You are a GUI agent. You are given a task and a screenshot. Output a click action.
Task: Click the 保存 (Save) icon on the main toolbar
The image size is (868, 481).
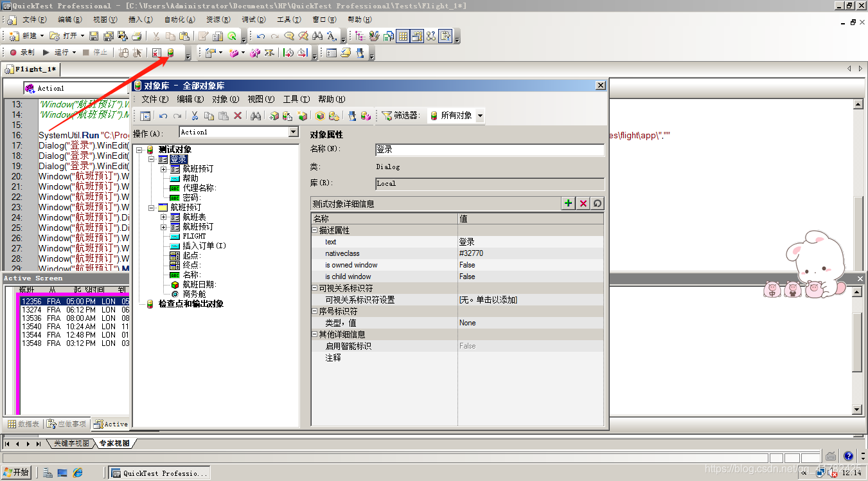[x=93, y=37]
